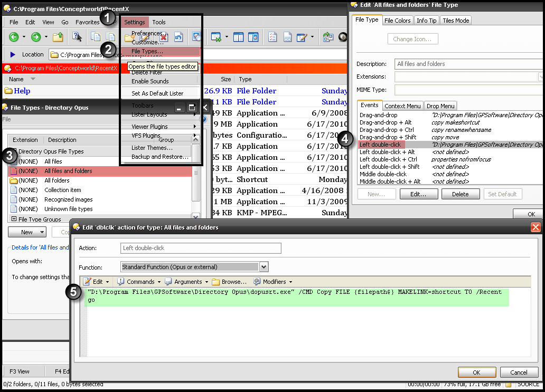Click the Set Default button
545x392 pixels.
click(502, 194)
